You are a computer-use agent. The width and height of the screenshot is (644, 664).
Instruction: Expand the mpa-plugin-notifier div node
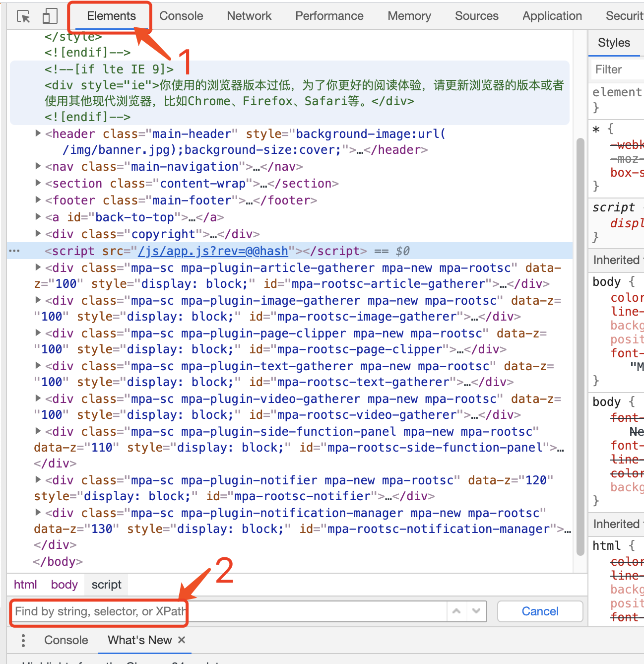[x=38, y=479]
